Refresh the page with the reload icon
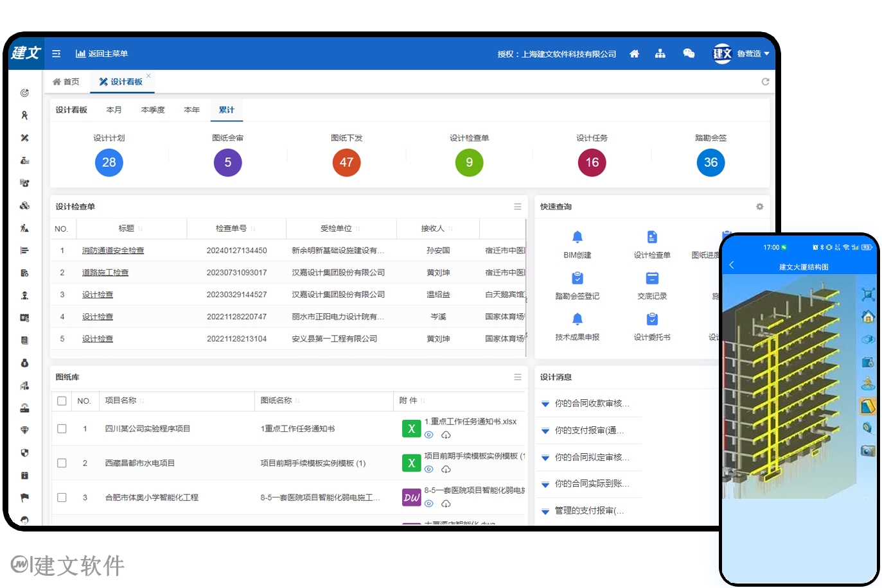 [x=765, y=82]
